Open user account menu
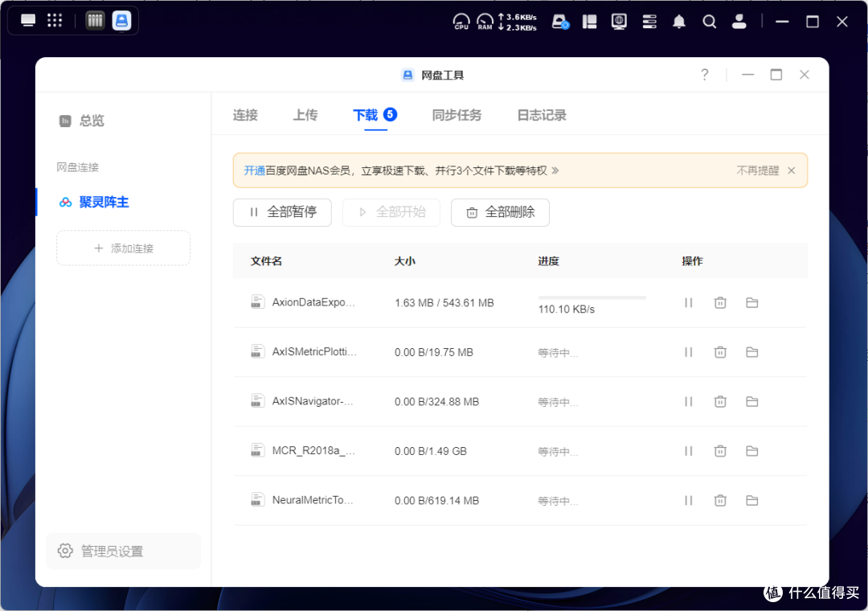 [x=739, y=22]
